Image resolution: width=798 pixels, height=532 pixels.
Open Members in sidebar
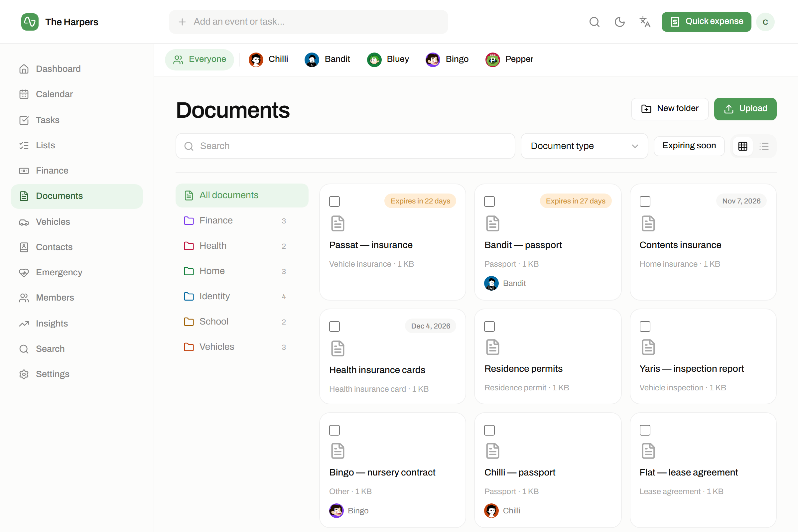pyautogui.click(x=77, y=298)
